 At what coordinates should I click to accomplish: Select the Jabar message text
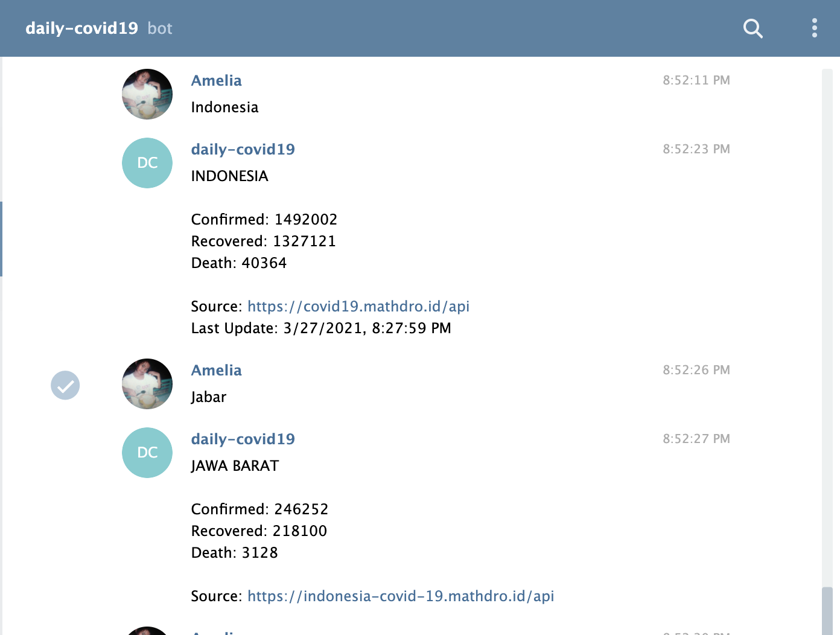point(209,397)
